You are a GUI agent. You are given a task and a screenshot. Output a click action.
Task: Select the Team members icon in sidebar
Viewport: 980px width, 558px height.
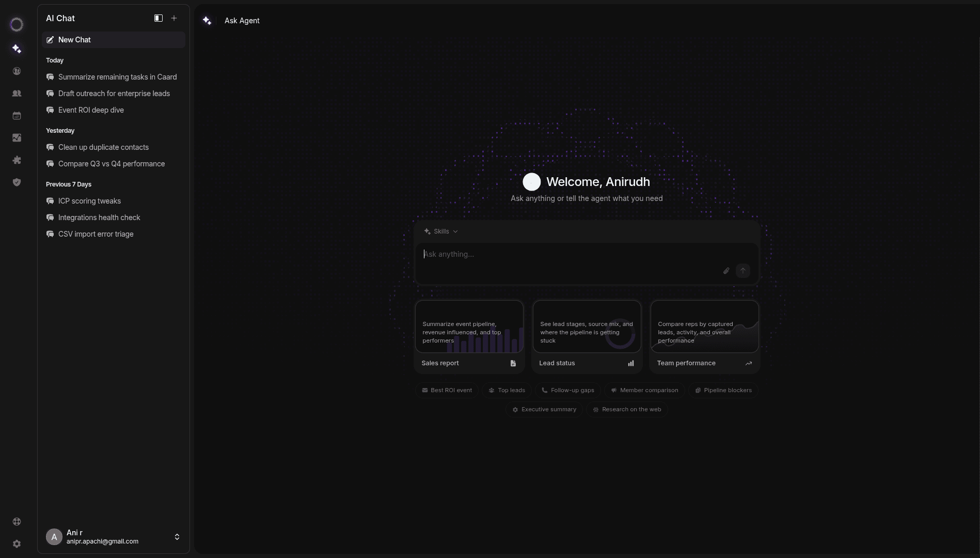point(17,94)
